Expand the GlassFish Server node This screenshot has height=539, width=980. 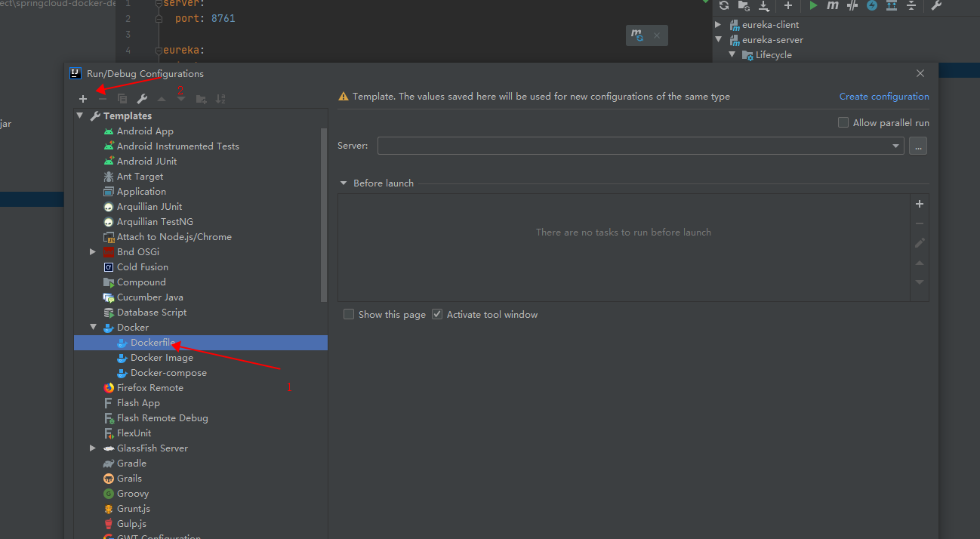[93, 448]
